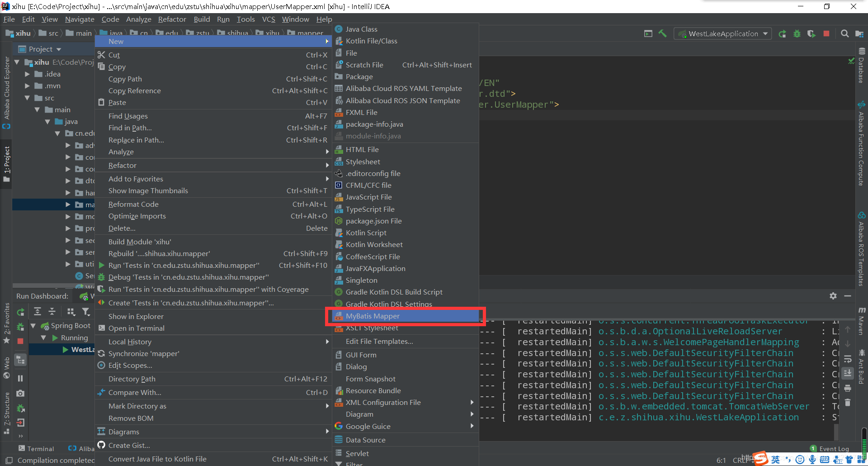The height and width of the screenshot is (466, 868).
Task: Choose Open in Terminal context entry
Action: pos(213,328)
